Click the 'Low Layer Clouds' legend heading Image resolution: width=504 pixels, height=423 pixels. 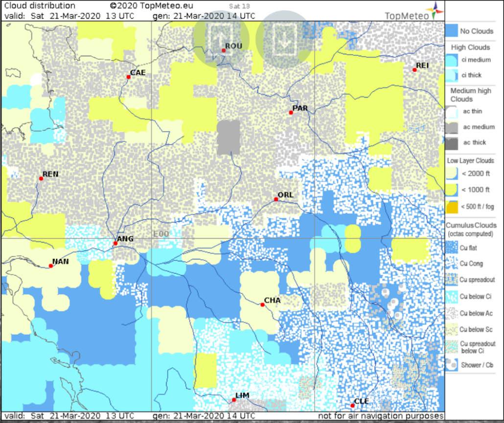pos(471,161)
